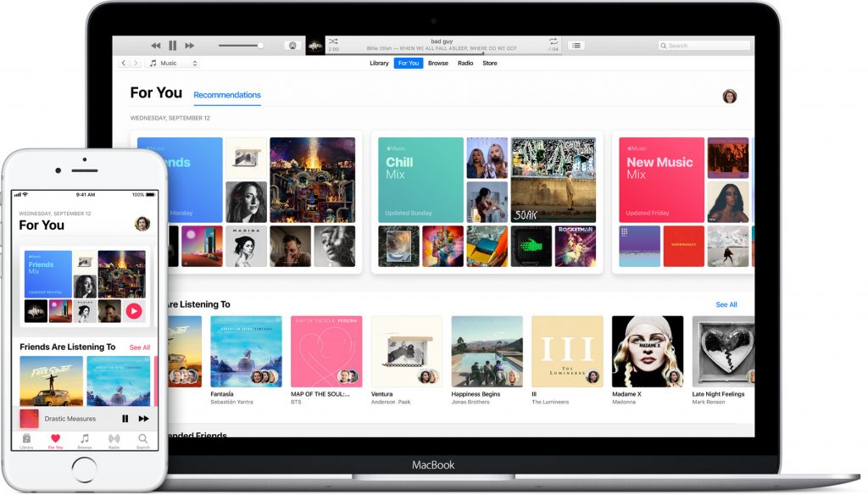Click See All in iTunes friends section
The width and height of the screenshot is (868, 495).
[726, 304]
